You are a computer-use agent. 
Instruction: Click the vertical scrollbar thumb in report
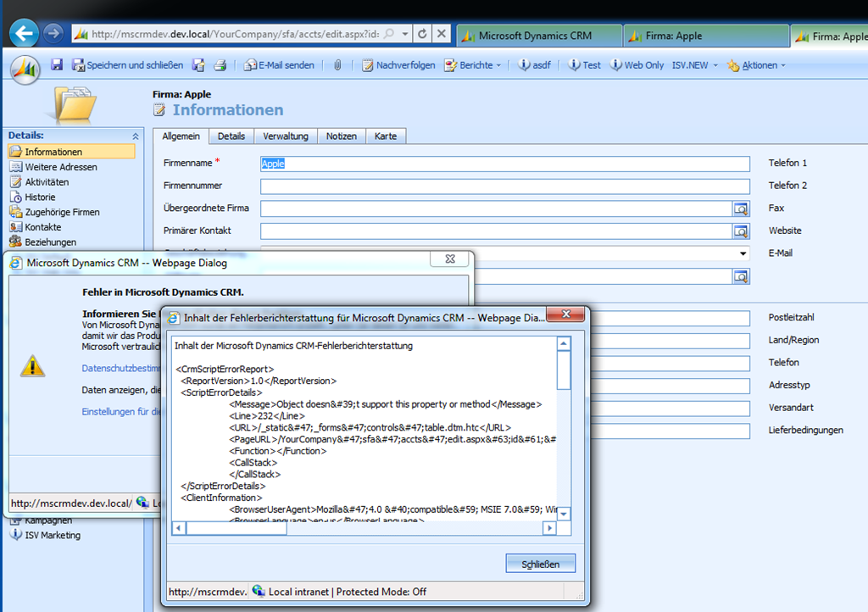[x=564, y=370]
